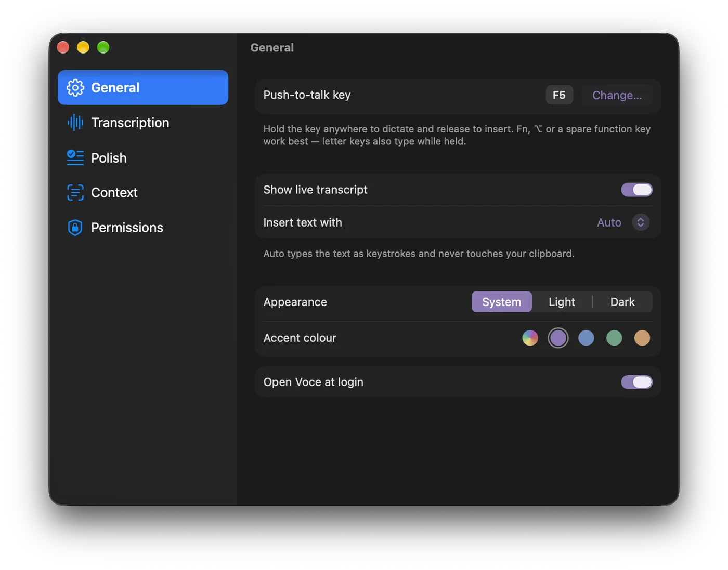This screenshot has width=728, height=570.
Task: Pick the blue accent colour
Action: click(x=586, y=338)
